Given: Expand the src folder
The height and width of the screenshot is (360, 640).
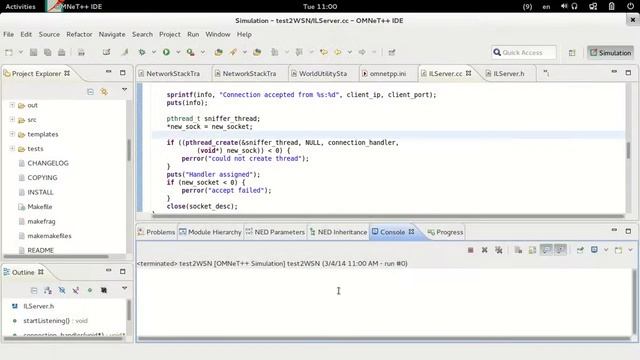Looking at the screenshot, I should [12, 119].
